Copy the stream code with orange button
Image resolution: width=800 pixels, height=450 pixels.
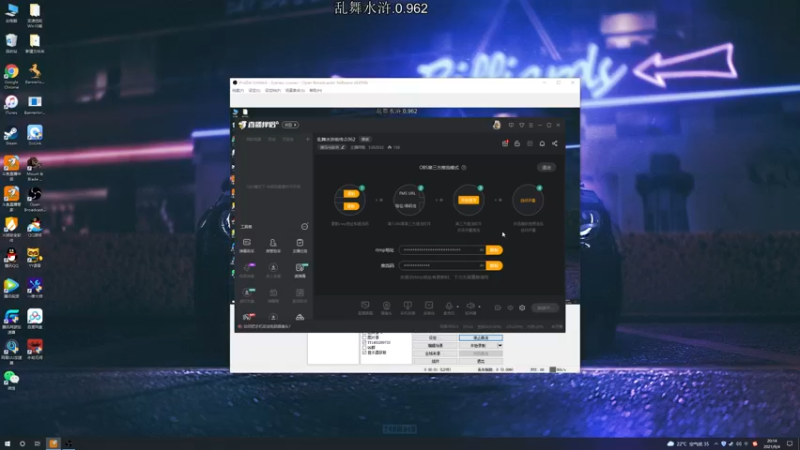(494, 266)
